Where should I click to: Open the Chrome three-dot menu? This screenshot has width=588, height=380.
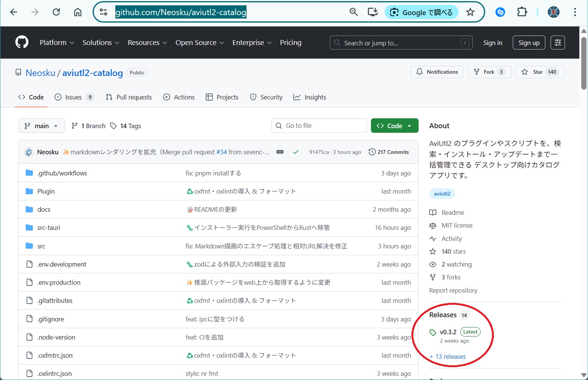[x=575, y=12]
